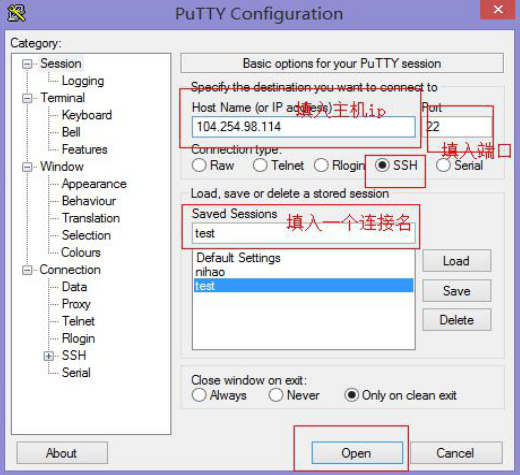This screenshot has height=475, width=520.
Task: Set close window on exit to Always
Action: 199,395
